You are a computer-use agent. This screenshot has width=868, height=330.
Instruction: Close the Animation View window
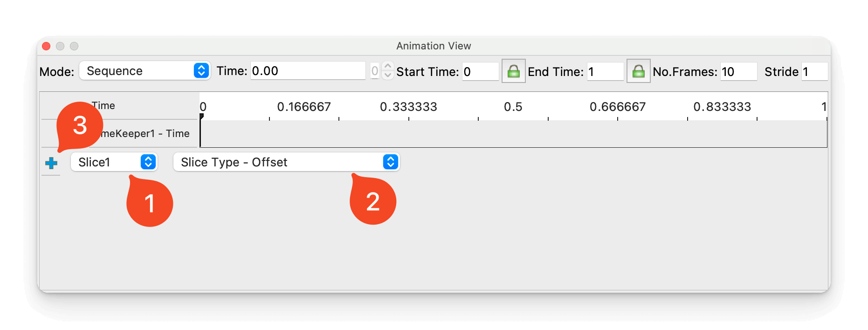click(46, 46)
